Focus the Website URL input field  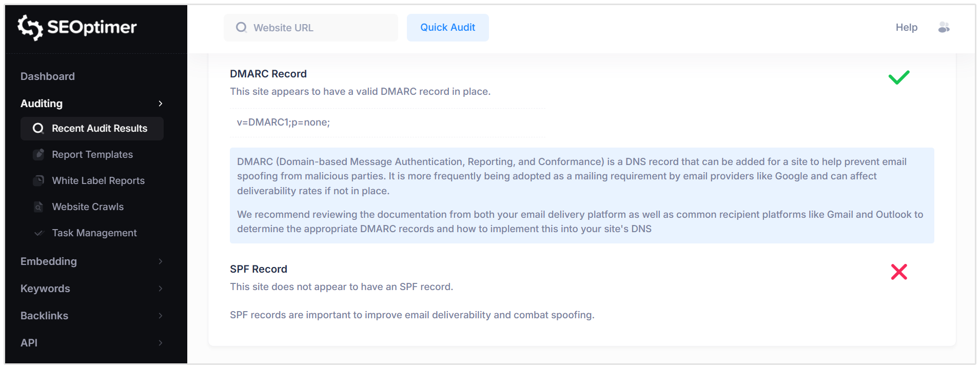(x=311, y=28)
